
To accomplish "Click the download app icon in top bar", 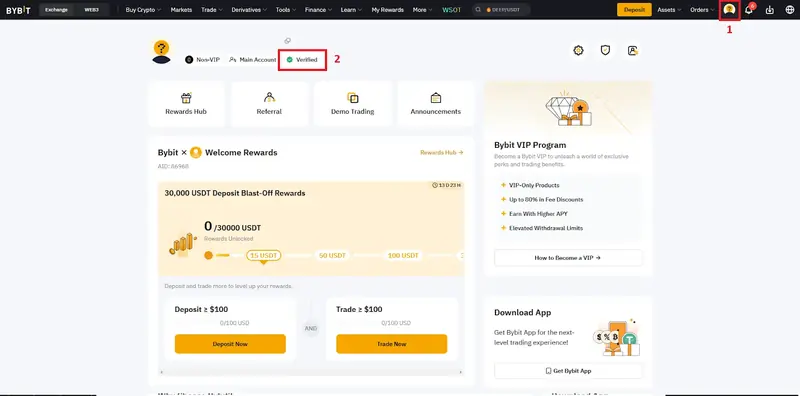I will tap(770, 10).
